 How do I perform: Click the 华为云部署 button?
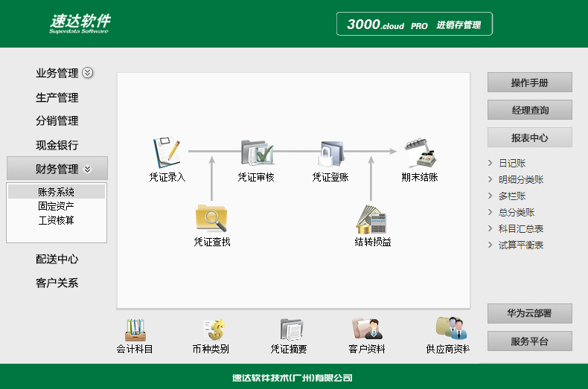tap(529, 313)
